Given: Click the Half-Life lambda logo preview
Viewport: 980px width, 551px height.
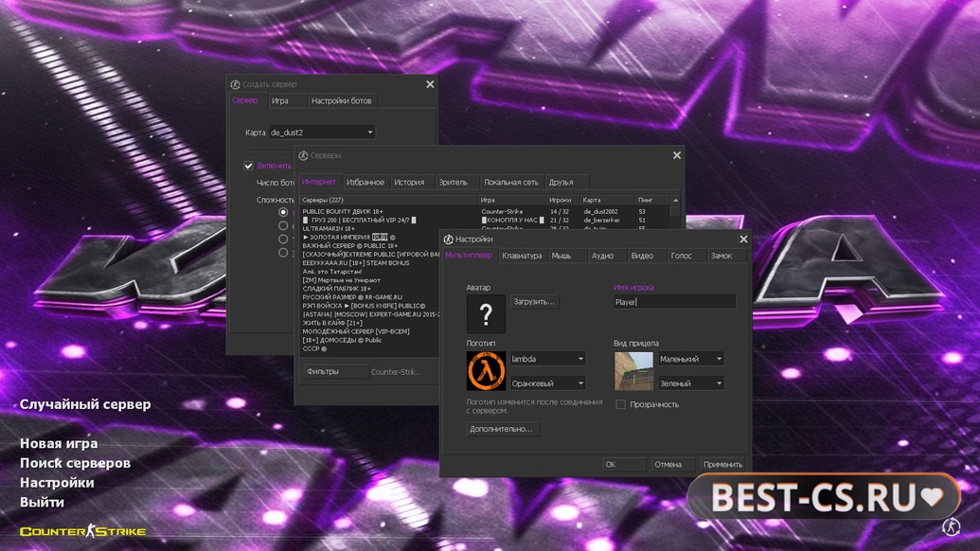Looking at the screenshot, I should coord(486,371).
